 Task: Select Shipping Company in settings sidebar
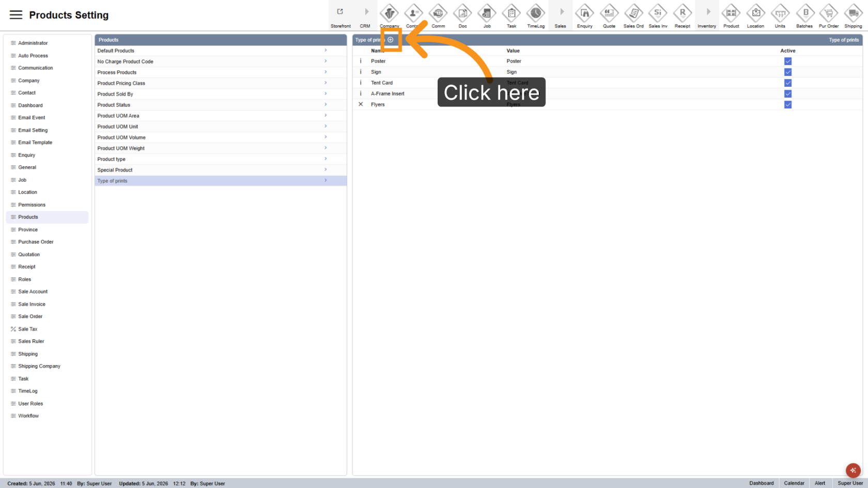47,366
